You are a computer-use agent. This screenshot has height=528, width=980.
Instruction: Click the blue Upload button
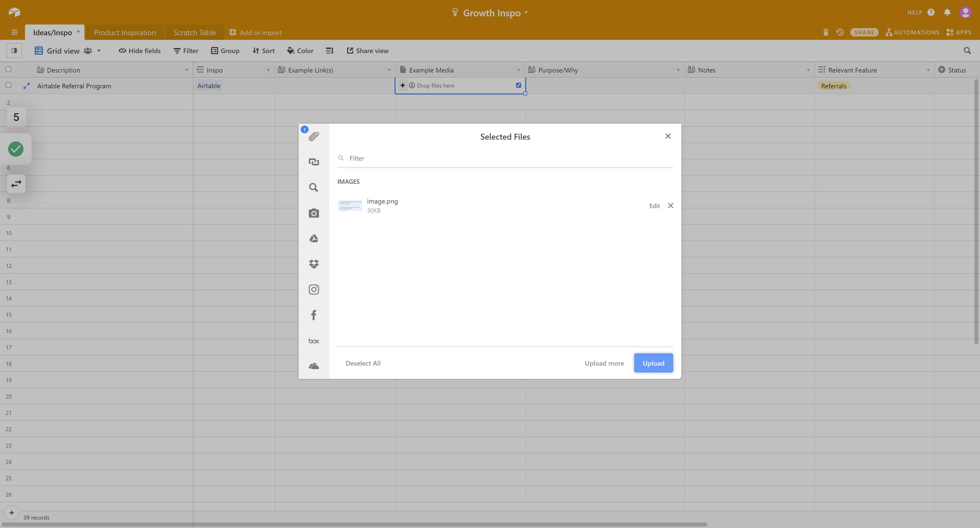[653, 363]
